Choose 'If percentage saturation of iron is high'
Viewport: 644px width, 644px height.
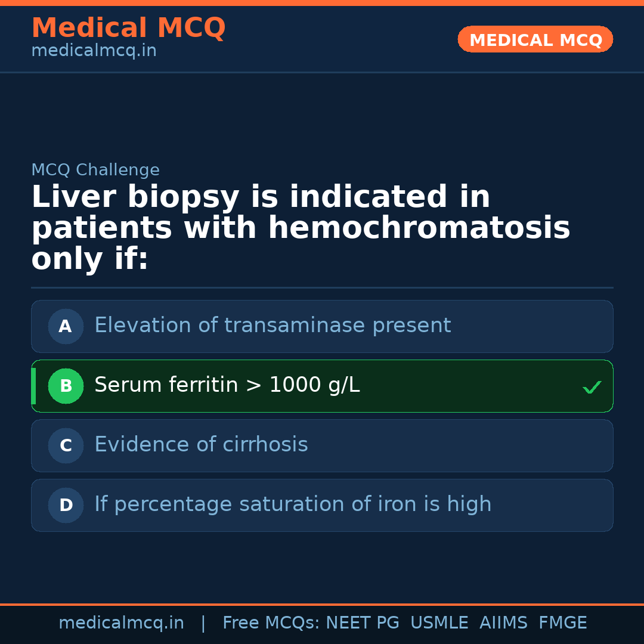293,504
